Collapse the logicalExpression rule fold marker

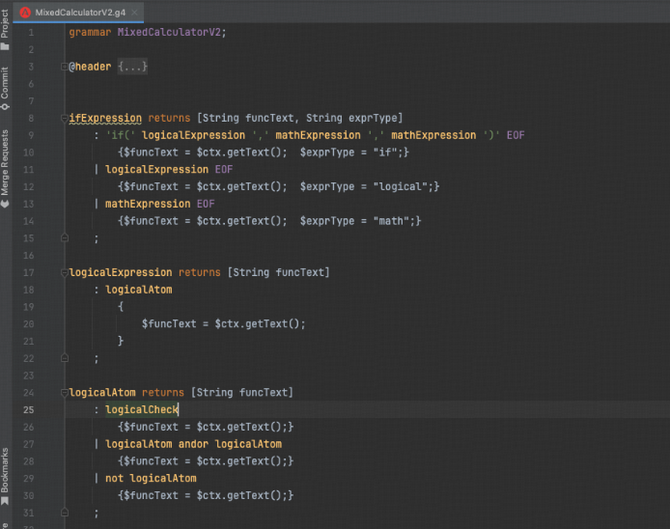pyautogui.click(x=65, y=272)
